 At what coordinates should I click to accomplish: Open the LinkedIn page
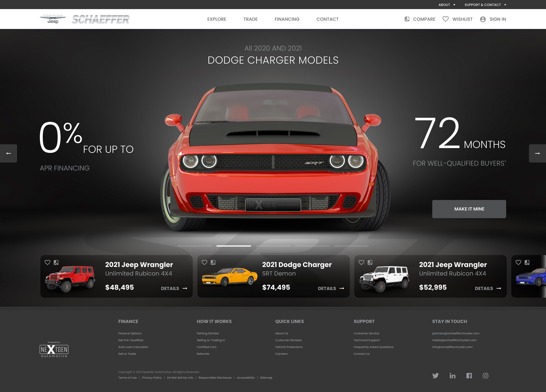(453, 376)
